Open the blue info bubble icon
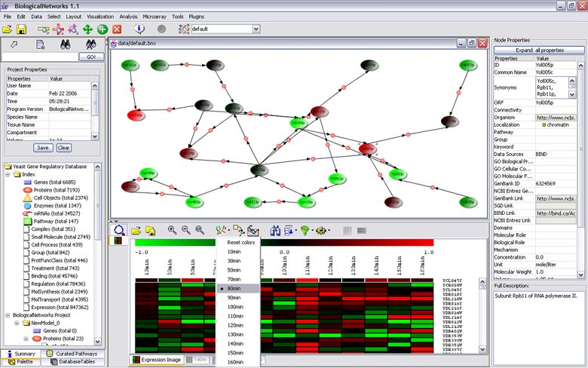This screenshot has height=368, width=588. (139, 29)
